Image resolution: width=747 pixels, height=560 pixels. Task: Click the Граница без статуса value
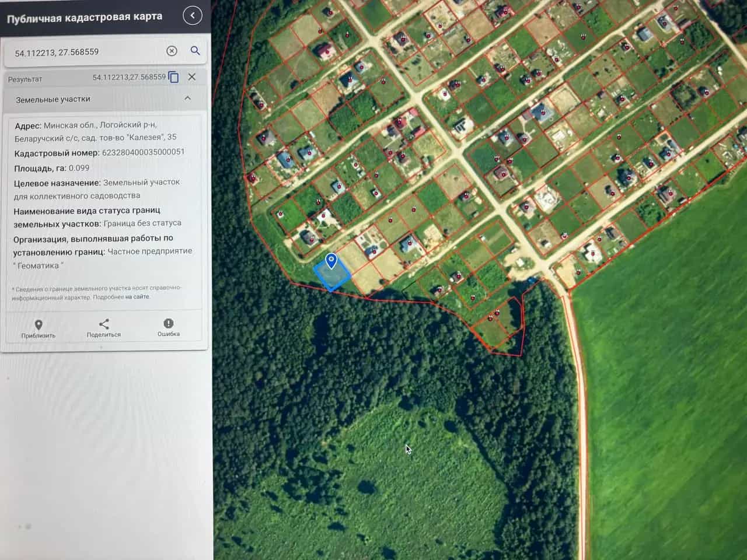[142, 223]
